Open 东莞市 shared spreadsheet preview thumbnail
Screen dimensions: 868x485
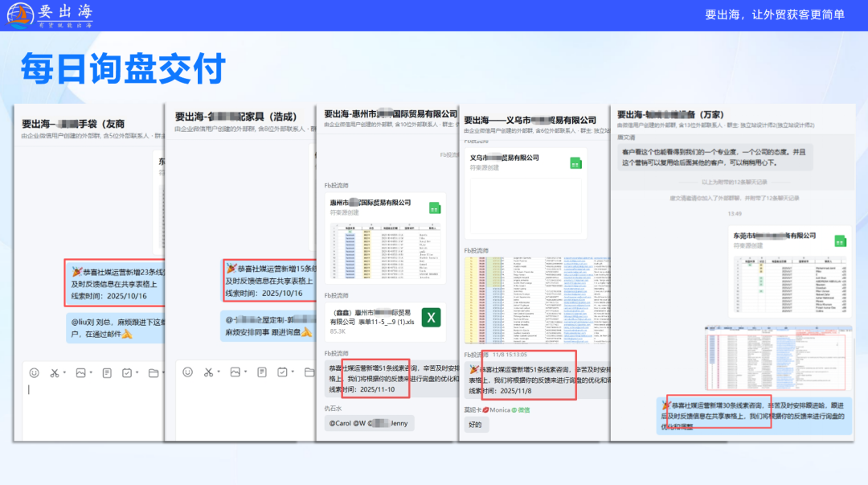point(790,284)
